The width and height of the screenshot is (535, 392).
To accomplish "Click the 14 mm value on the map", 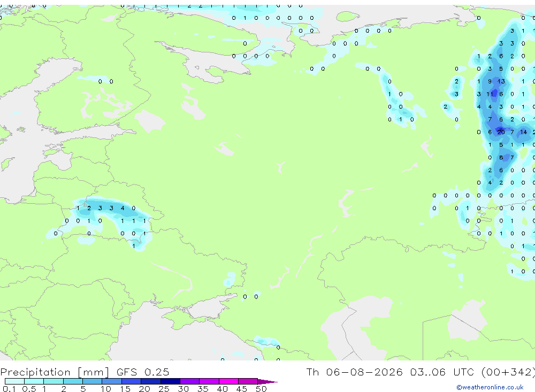I will pyautogui.click(x=523, y=132).
